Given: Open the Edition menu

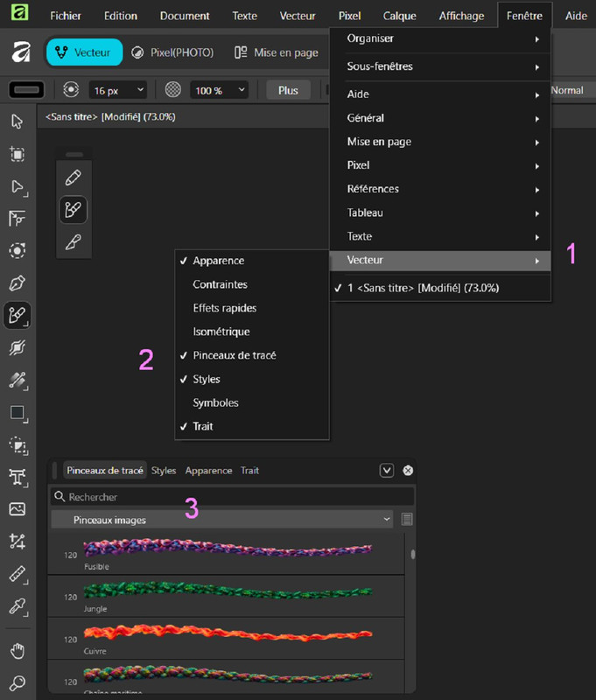Looking at the screenshot, I should 121,16.
